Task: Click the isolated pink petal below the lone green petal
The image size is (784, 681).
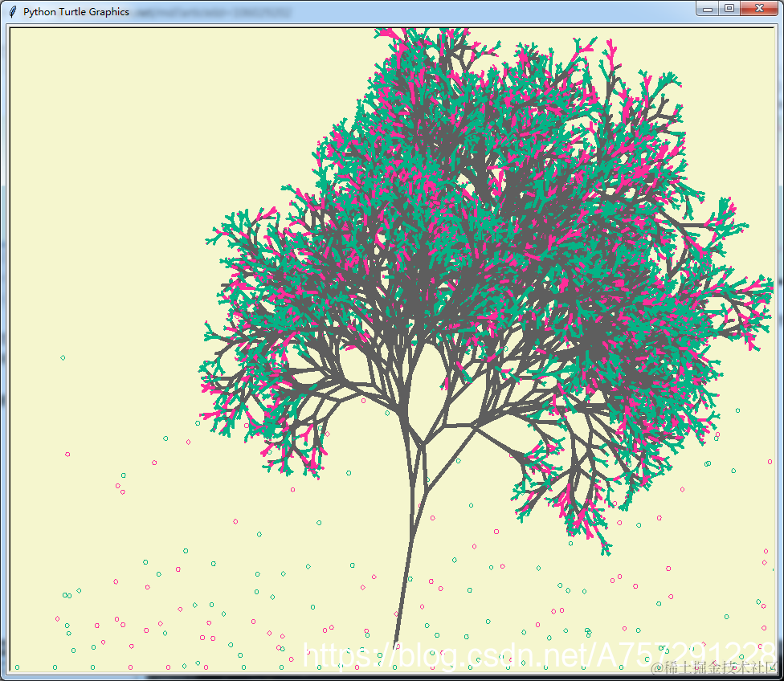Action: click(67, 454)
